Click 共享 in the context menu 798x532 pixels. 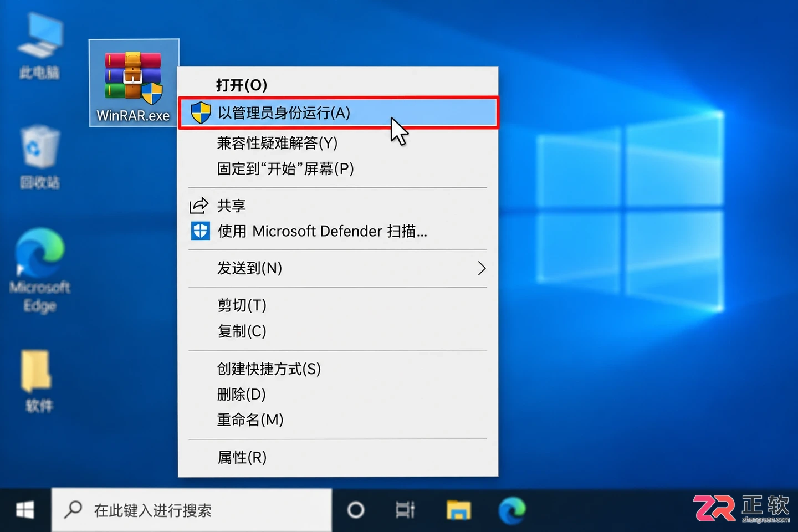(x=338, y=206)
